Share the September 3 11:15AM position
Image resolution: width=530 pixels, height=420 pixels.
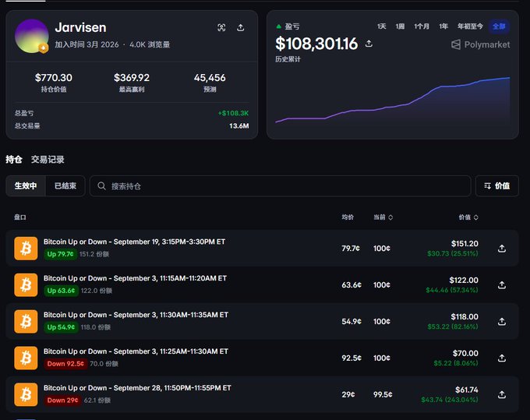coord(502,285)
